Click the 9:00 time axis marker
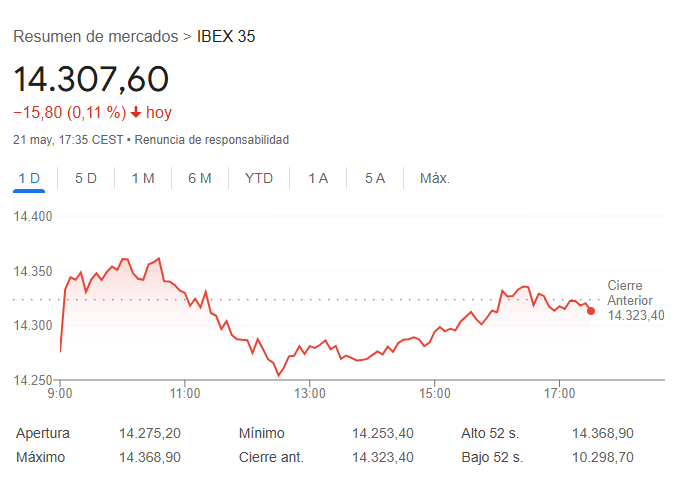Image resolution: width=682 pixels, height=481 pixels. click(60, 393)
